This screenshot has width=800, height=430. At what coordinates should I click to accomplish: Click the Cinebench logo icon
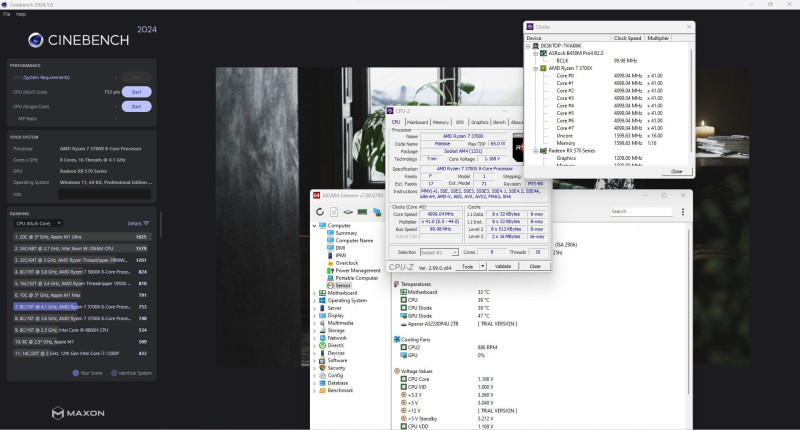[x=36, y=40]
